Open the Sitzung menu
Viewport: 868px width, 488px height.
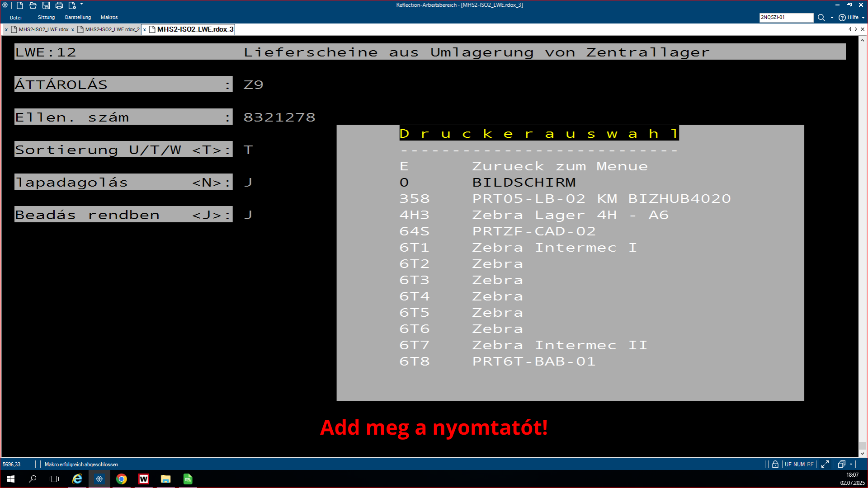point(46,17)
